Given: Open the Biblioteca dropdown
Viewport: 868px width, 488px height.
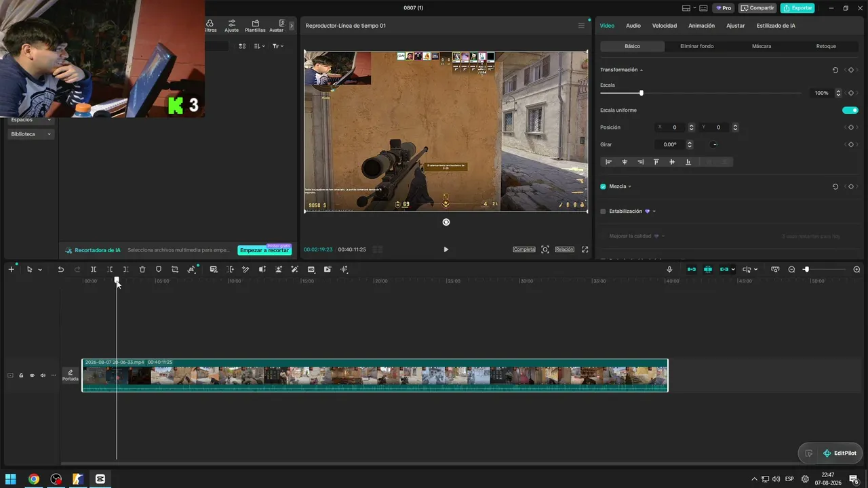Looking at the screenshot, I should point(31,134).
